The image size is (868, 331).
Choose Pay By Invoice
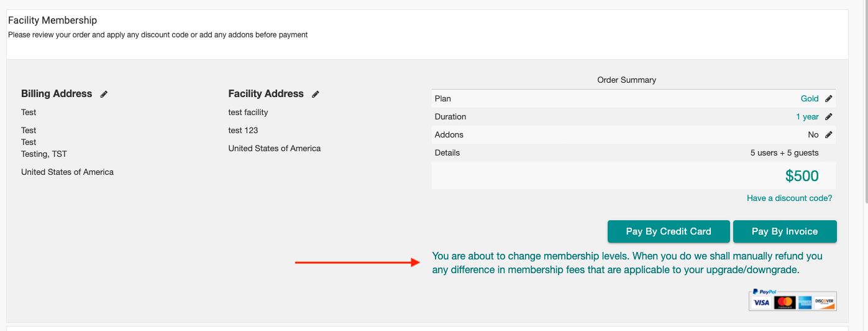784,231
